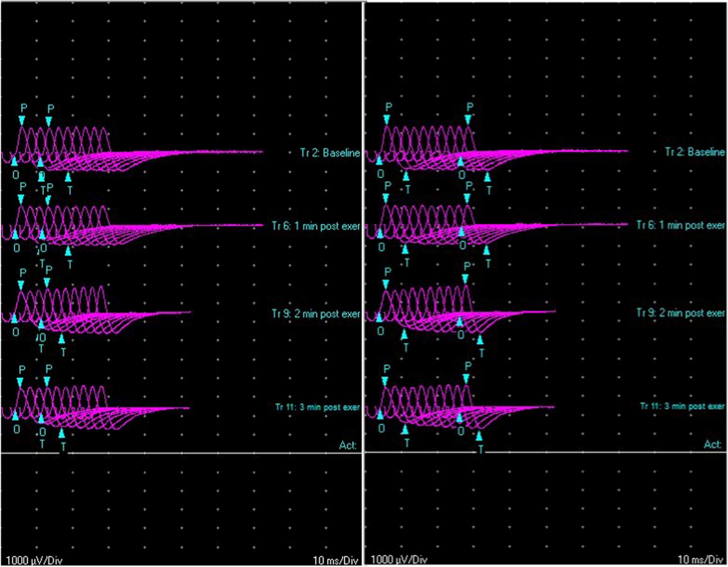Select 'Tr 11: 3 min post exer' label, right panel
Viewport: 728px width, 567px height.
click(682, 406)
